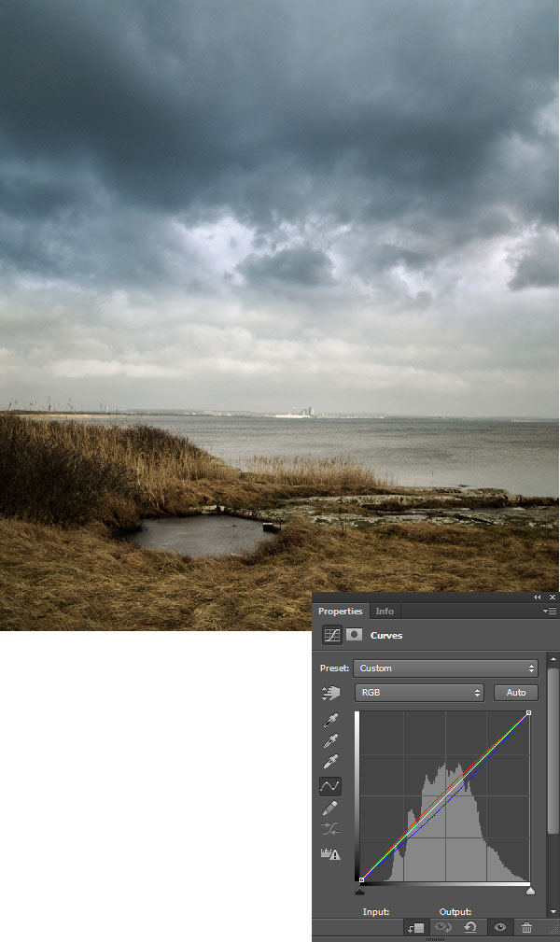Activate the on-image targeted adjustment hand tool
560x942 pixels.
(330, 693)
